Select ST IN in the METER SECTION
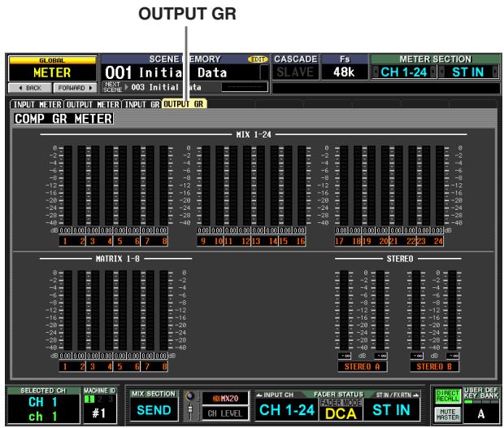This screenshot has width=504, height=428. 468,72
